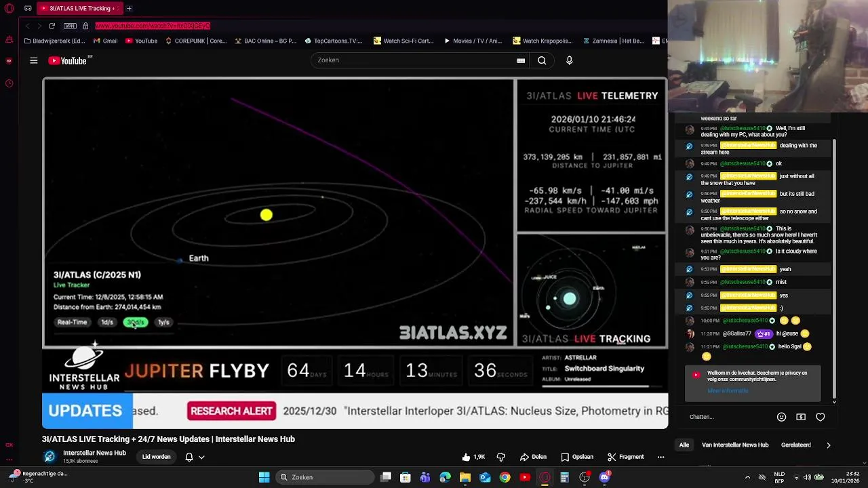Image resolution: width=868 pixels, height=488 pixels.
Task: Open the Opera main menu logo
Action: (x=9, y=9)
